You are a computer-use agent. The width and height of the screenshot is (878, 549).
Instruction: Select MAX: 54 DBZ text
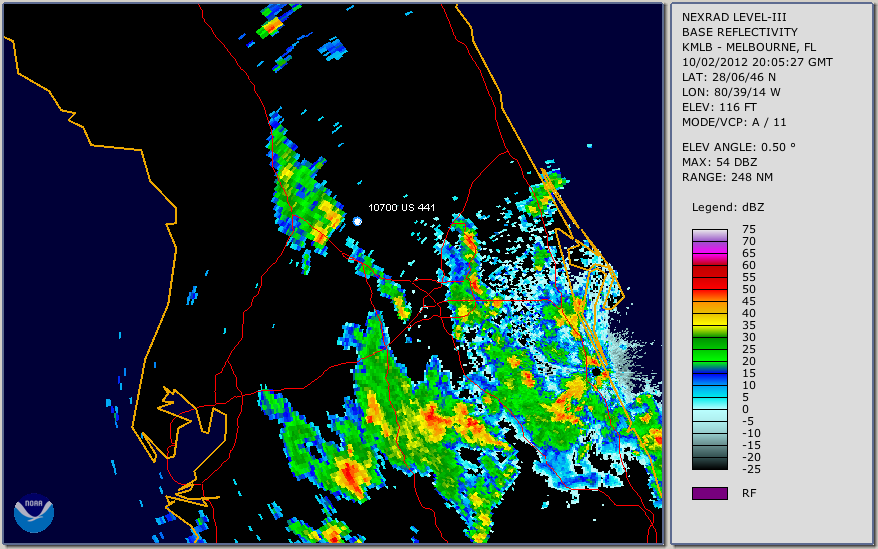point(719,162)
